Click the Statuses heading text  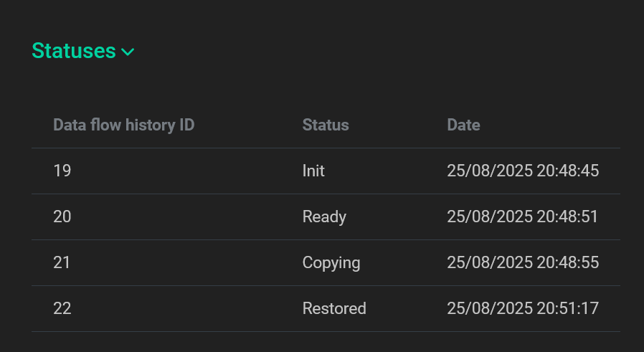point(74,51)
